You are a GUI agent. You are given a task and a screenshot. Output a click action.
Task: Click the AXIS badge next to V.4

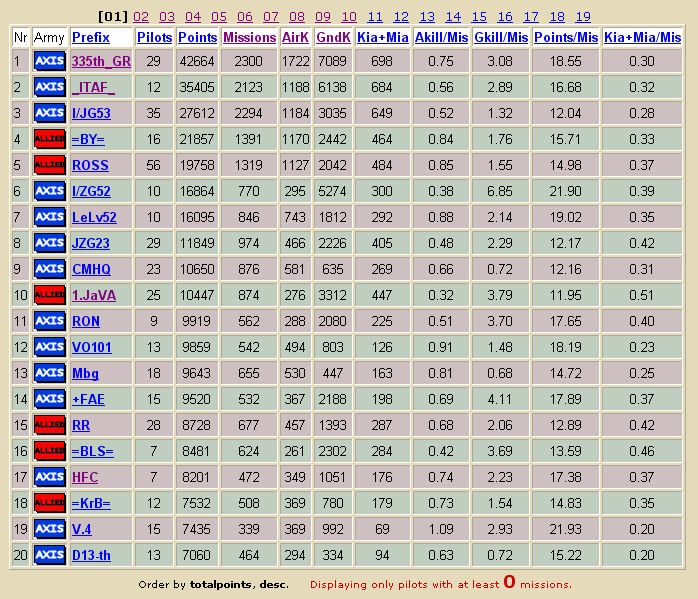pos(50,529)
